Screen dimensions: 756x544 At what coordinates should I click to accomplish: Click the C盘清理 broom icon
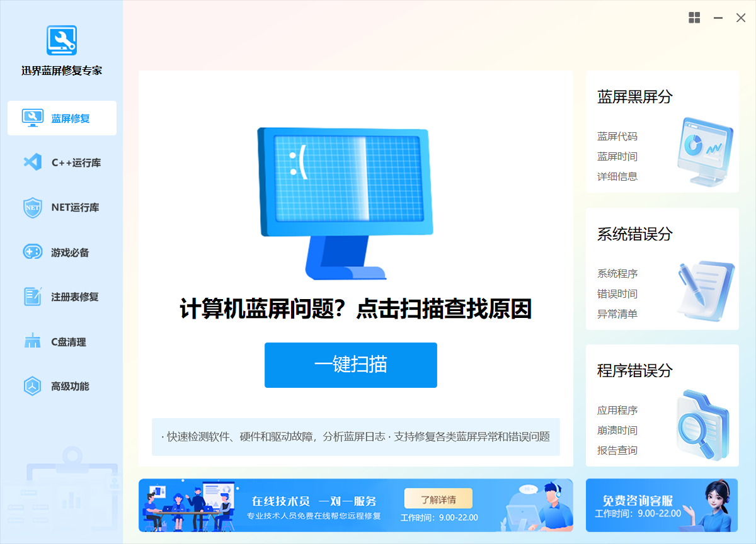pos(32,342)
